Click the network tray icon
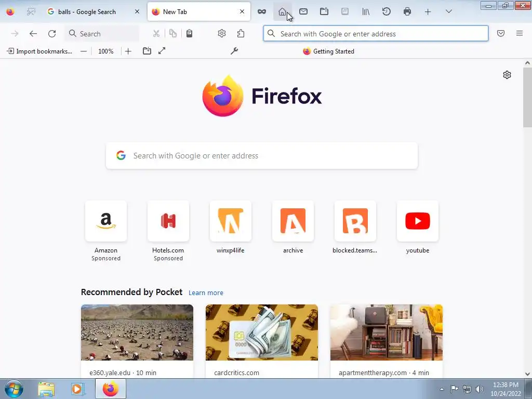 [467, 389]
